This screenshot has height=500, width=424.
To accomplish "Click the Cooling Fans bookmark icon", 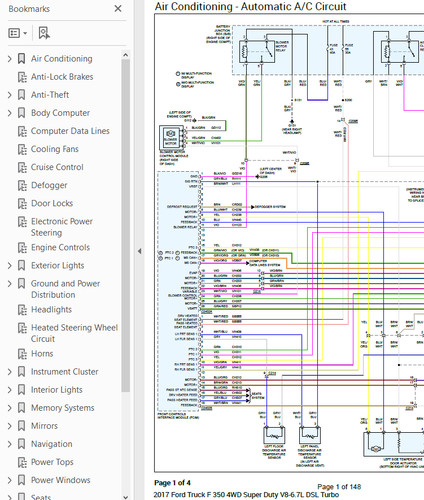I will (22, 149).
